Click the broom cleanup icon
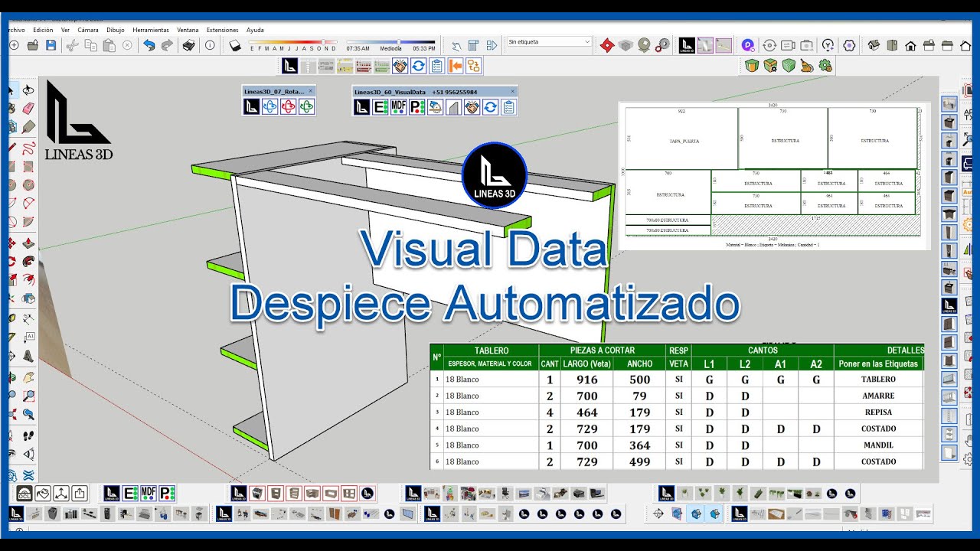The height and width of the screenshot is (551, 980). pos(807,66)
